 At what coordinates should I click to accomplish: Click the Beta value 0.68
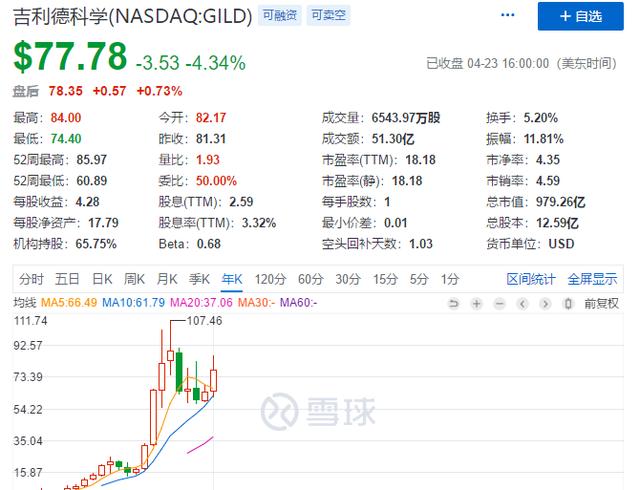point(209,244)
